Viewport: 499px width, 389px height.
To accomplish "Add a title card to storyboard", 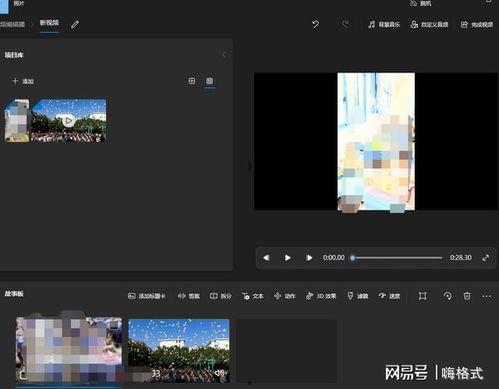I will pyautogui.click(x=147, y=296).
